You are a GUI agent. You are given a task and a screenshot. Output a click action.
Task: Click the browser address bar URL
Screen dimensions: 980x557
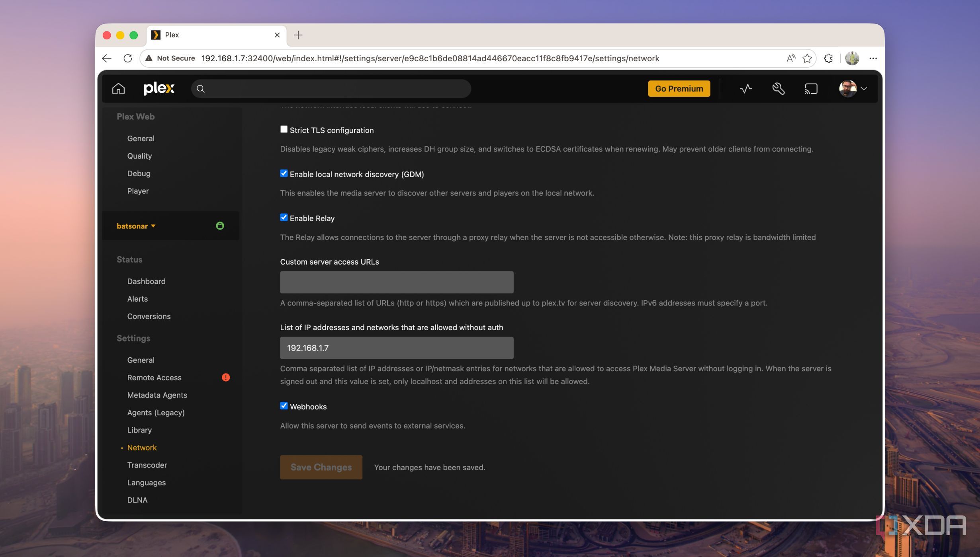click(430, 58)
